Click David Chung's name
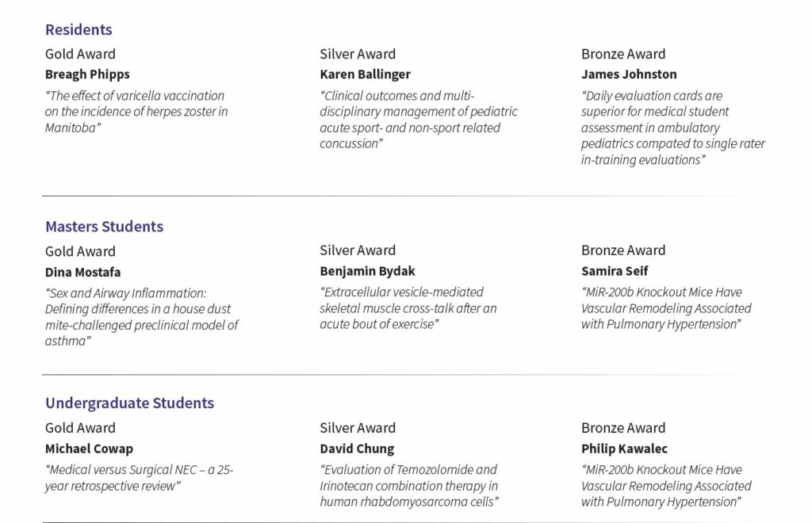Screen dimensions: 812x523 tap(357, 449)
